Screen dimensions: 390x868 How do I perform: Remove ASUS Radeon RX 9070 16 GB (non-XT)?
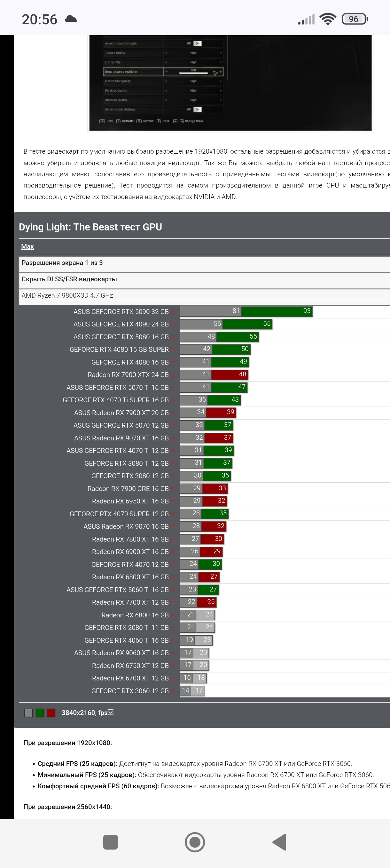(x=173, y=527)
